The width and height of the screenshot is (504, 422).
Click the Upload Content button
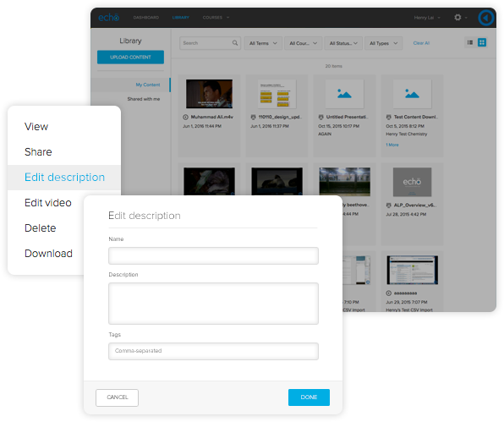coord(130,58)
